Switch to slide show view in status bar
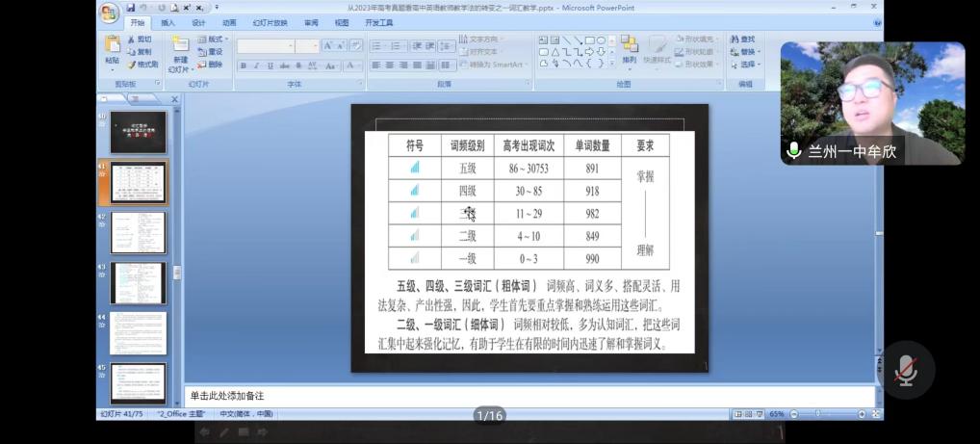The height and width of the screenshot is (444, 980). (x=761, y=414)
